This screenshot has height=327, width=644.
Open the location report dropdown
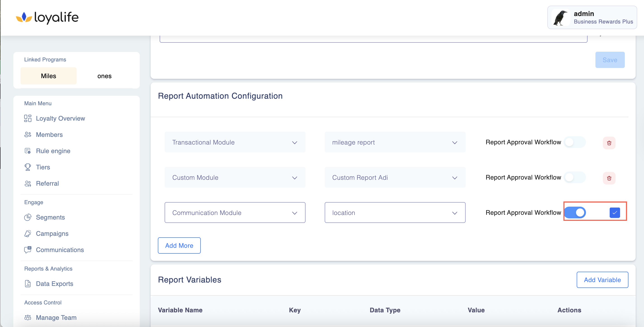395,213
